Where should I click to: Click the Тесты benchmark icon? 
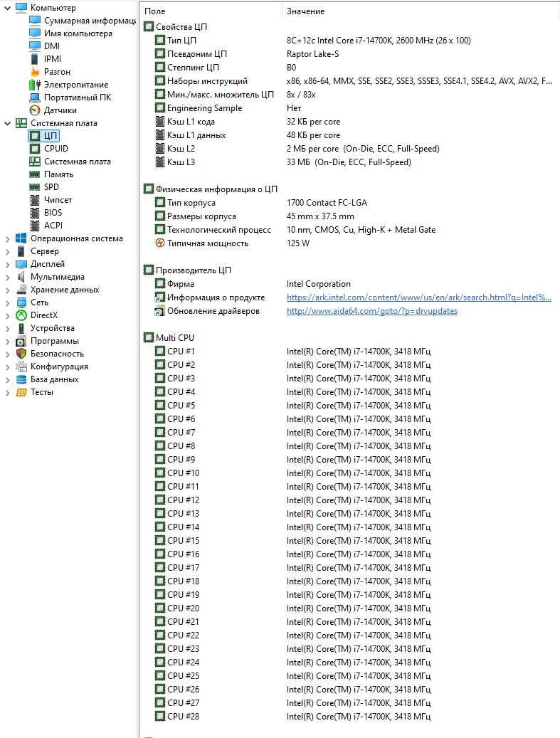[x=21, y=392]
